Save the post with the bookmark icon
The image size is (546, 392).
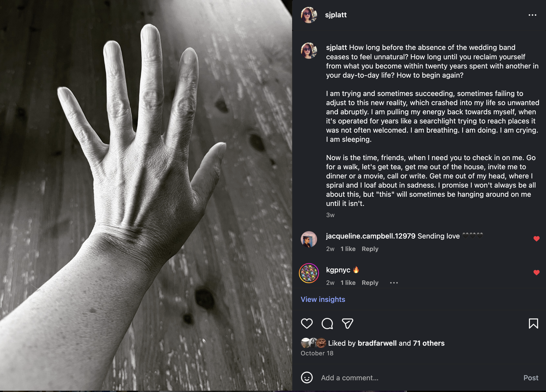pyautogui.click(x=533, y=324)
